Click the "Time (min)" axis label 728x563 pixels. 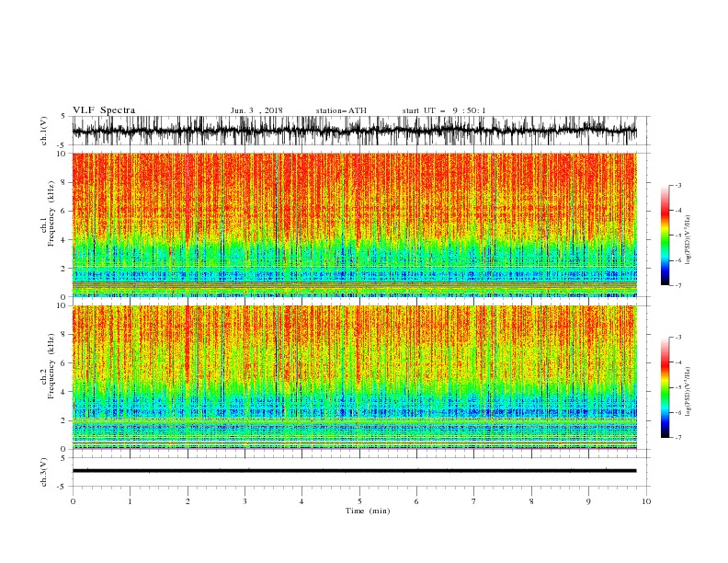pyautogui.click(x=368, y=511)
